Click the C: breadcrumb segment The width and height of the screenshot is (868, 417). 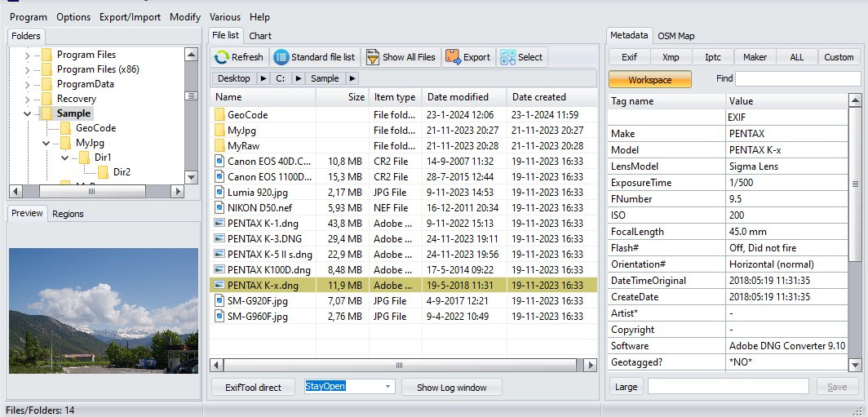click(x=281, y=78)
